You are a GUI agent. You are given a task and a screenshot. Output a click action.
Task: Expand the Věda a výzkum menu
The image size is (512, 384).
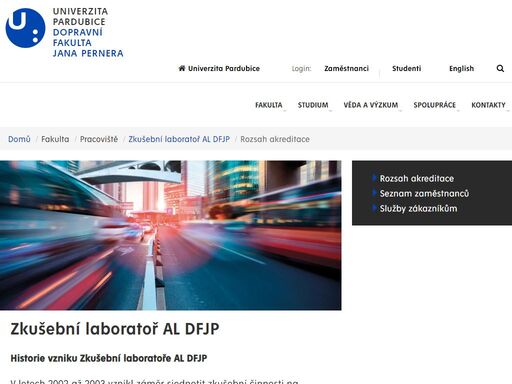coord(371,105)
